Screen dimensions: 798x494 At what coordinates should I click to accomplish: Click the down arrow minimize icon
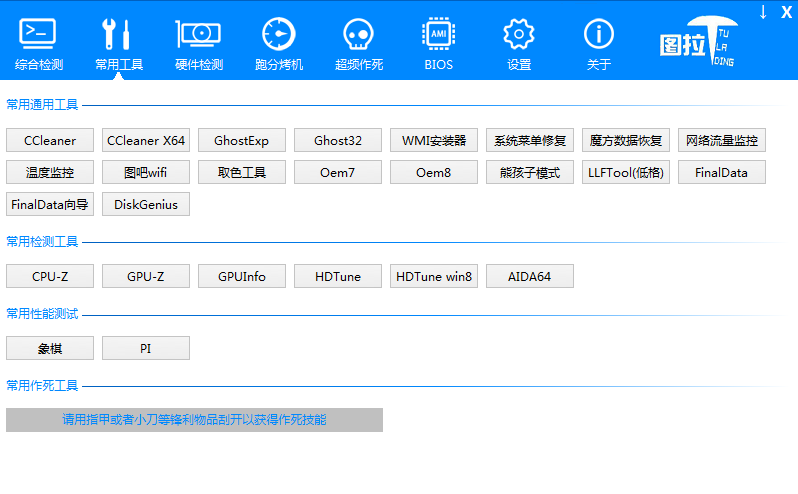point(763,12)
